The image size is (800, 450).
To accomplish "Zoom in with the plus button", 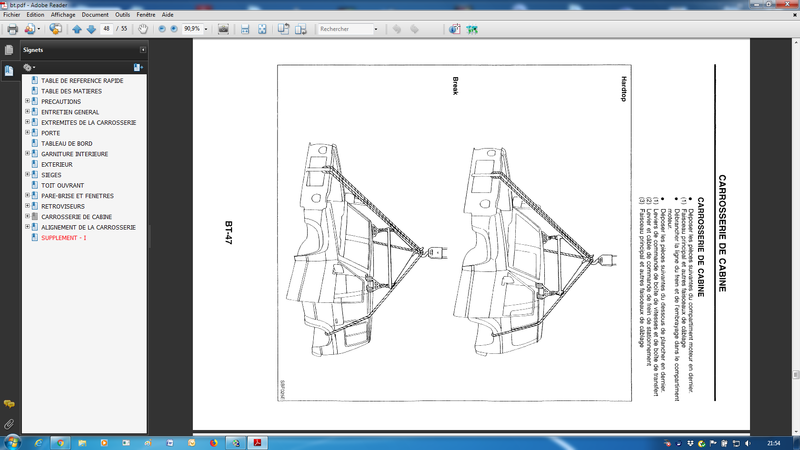I will tap(174, 29).
